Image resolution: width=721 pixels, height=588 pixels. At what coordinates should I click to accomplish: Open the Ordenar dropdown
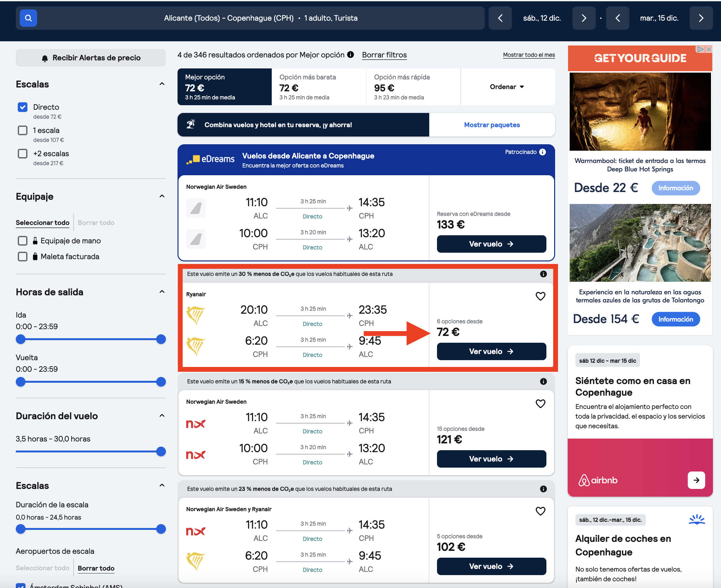click(507, 87)
